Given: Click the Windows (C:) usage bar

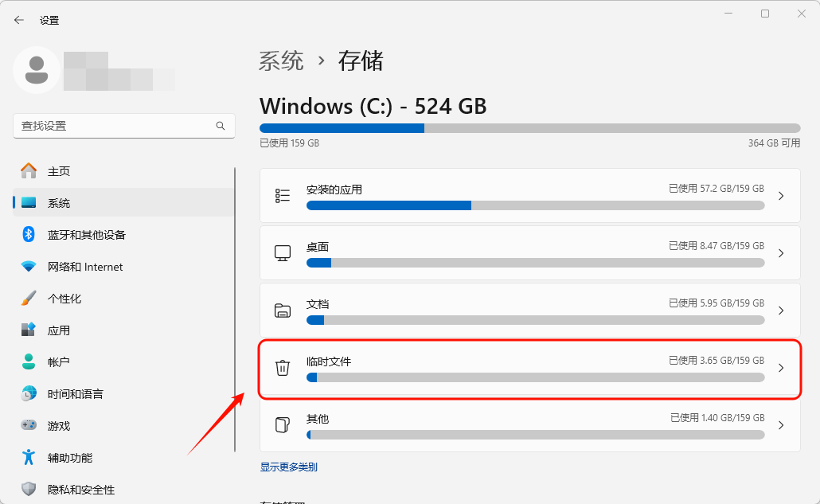Looking at the screenshot, I should tap(529, 128).
